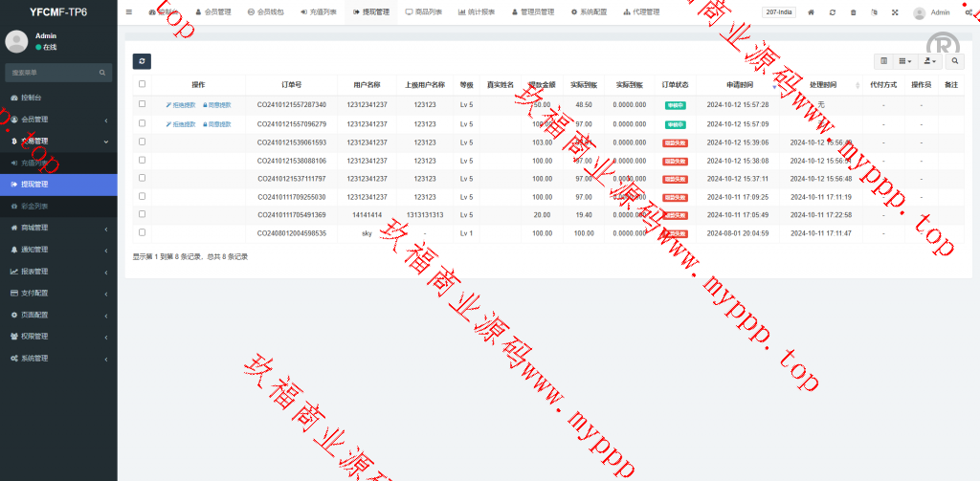Image resolution: width=980 pixels, height=481 pixels.
Task: Click 同意提款 on the second order row
Action: (216, 124)
